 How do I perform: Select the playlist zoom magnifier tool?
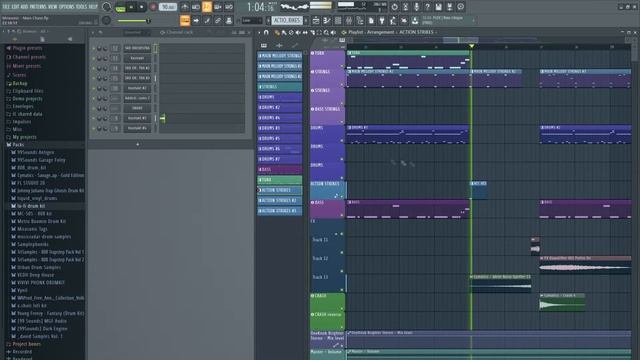[x=326, y=32]
